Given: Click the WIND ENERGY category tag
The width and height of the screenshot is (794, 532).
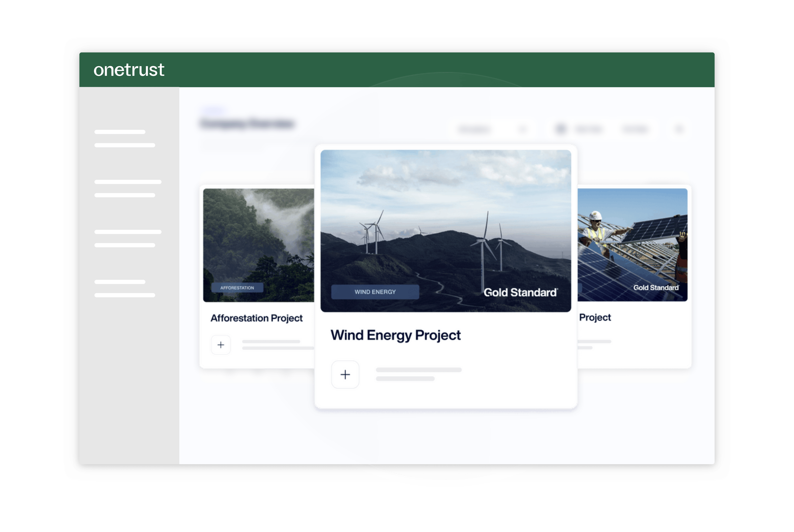Looking at the screenshot, I should (375, 292).
